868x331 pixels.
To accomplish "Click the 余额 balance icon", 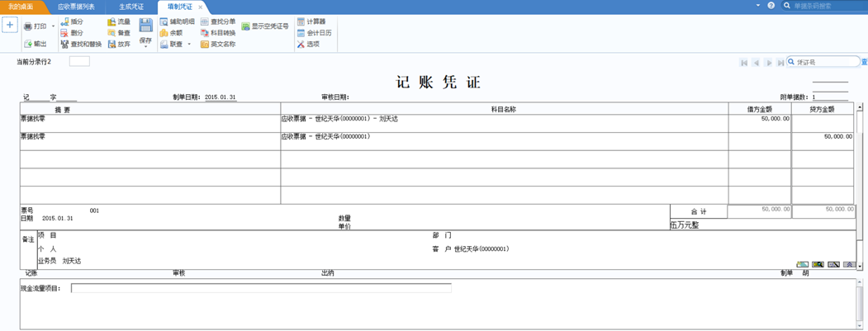I will point(171,33).
